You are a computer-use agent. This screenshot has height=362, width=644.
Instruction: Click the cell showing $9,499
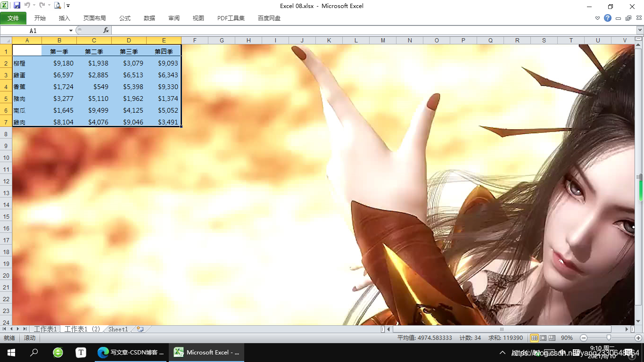tap(94, 110)
